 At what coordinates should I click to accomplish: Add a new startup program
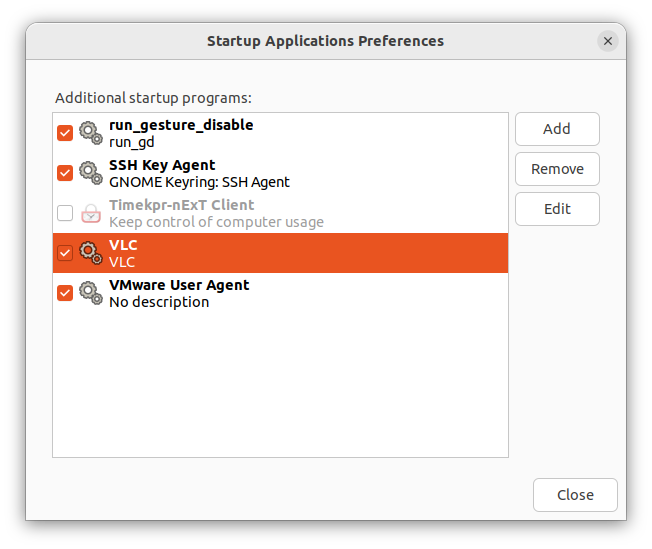[x=557, y=129]
